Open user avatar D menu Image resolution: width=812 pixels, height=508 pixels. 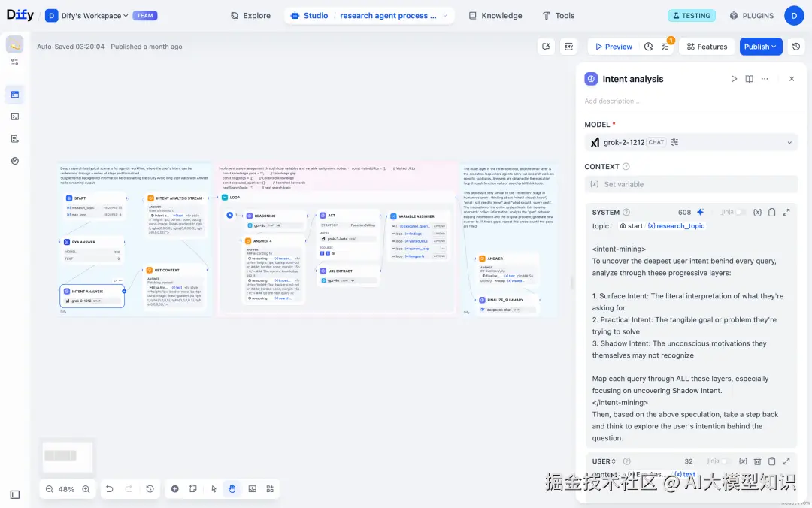tap(794, 16)
